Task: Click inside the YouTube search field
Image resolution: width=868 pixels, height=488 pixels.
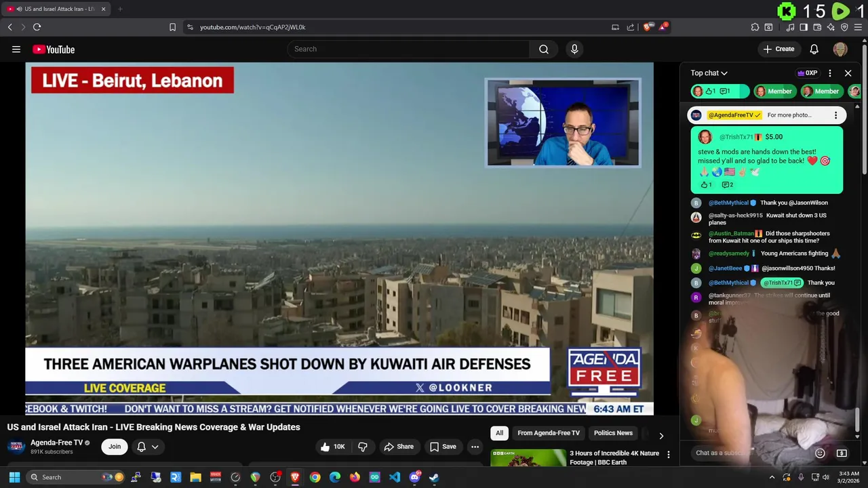Action: (x=407, y=49)
